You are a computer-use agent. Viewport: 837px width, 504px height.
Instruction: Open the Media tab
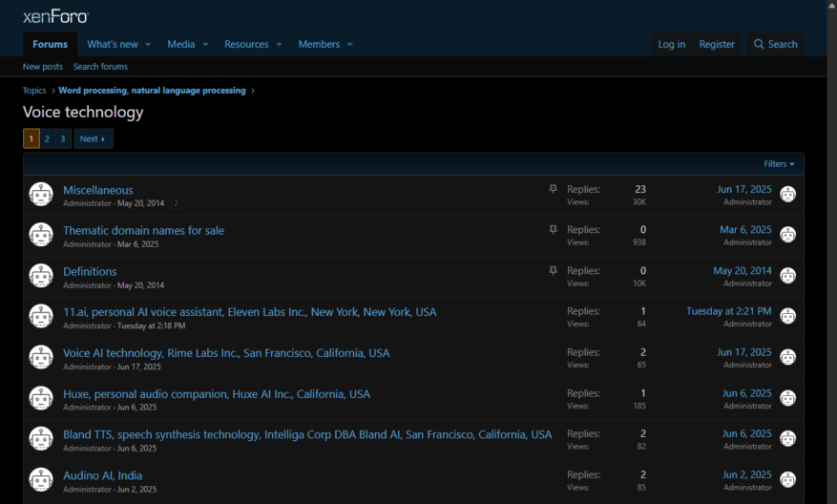(x=181, y=44)
